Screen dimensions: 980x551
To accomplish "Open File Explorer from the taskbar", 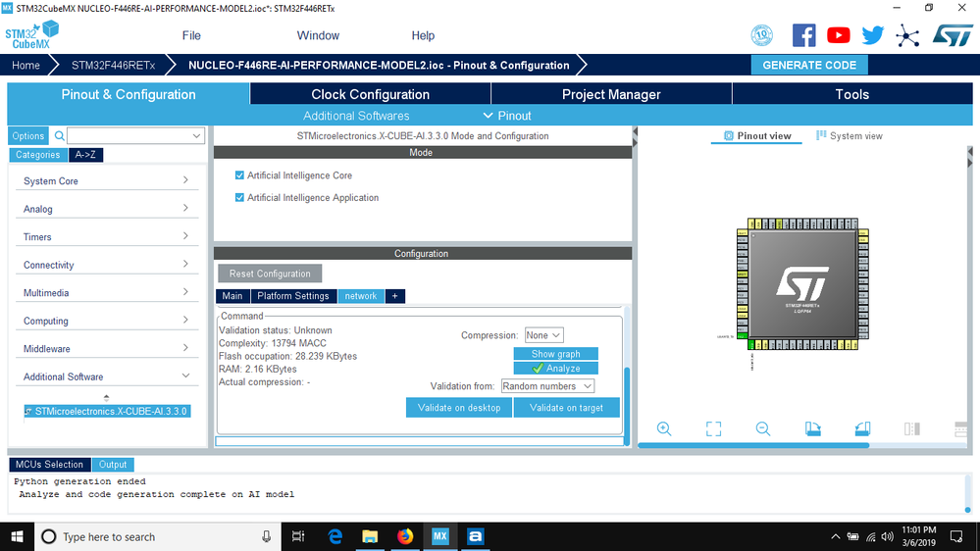I will pos(370,536).
